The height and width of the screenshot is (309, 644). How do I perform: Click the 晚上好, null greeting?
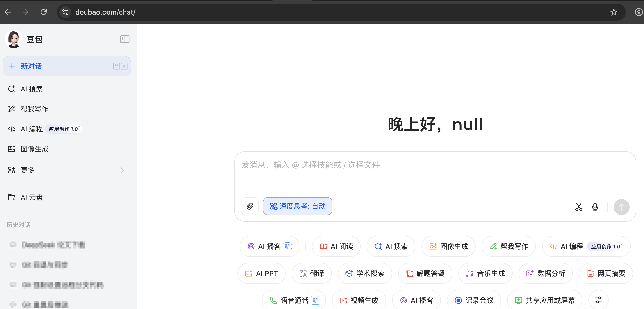click(x=435, y=124)
